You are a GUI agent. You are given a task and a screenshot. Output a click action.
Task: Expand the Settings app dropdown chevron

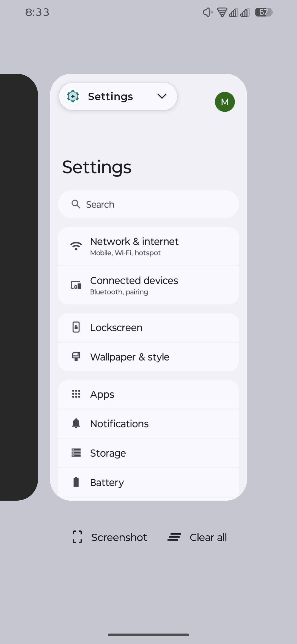162,96
